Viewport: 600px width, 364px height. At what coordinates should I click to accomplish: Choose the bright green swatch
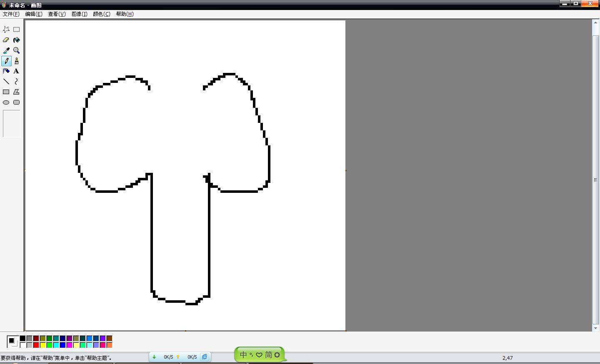pos(50,345)
